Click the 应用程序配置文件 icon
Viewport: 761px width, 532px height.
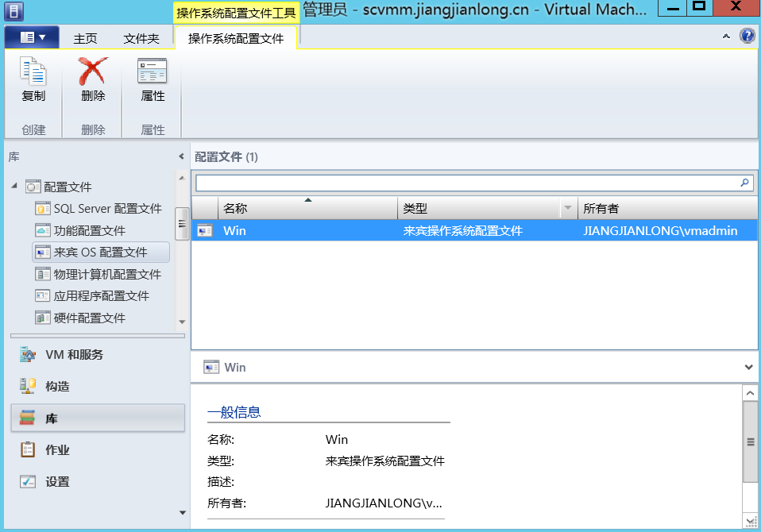43,296
